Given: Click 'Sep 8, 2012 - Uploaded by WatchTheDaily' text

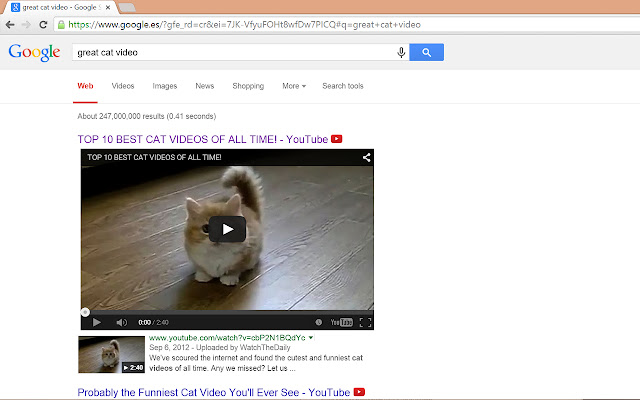Looking at the screenshot, I should coord(220,348).
